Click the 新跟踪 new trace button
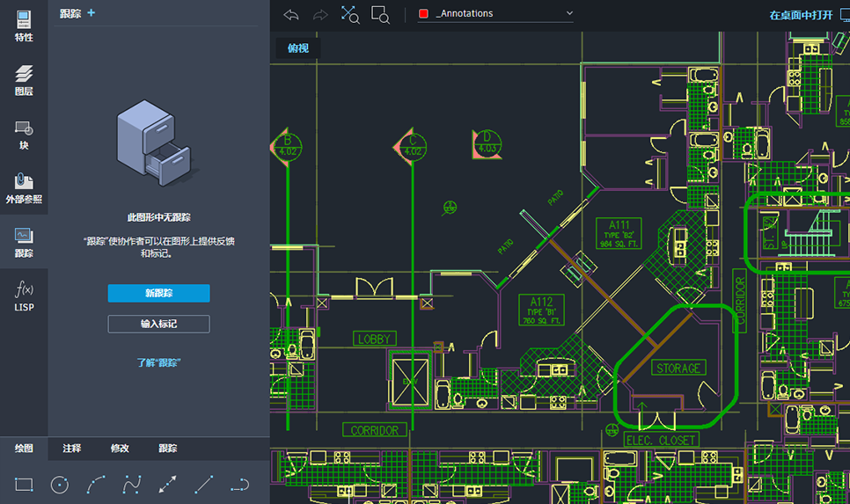Image resolution: width=850 pixels, height=504 pixels. tap(159, 293)
